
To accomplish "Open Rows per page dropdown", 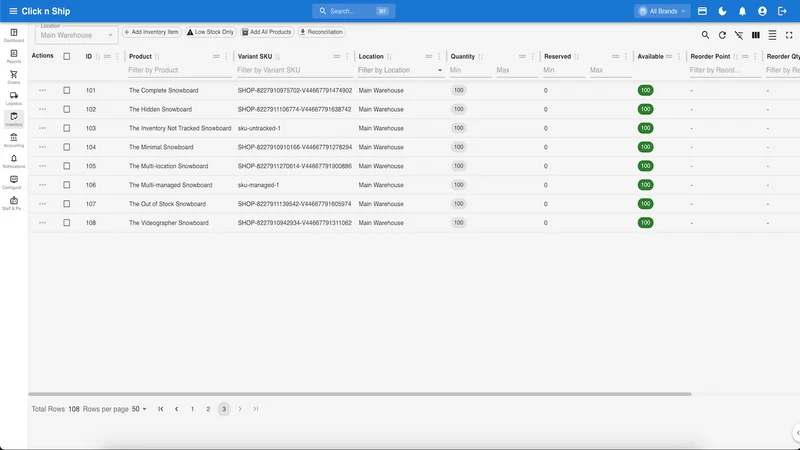I will [x=139, y=409].
